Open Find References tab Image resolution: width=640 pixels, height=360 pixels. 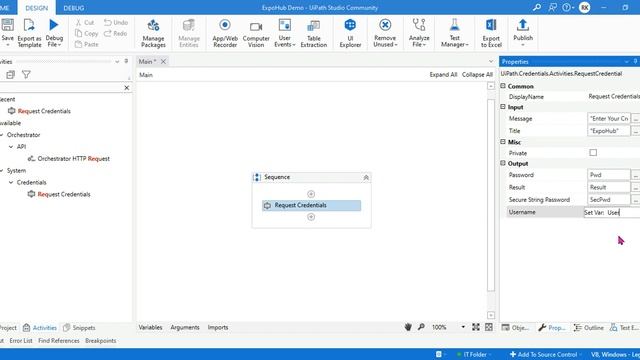59,340
